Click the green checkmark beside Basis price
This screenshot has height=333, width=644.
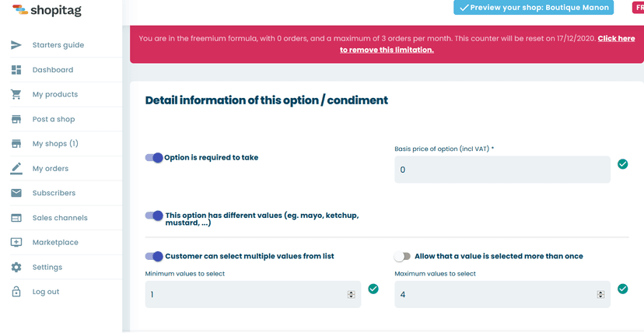pyautogui.click(x=623, y=164)
